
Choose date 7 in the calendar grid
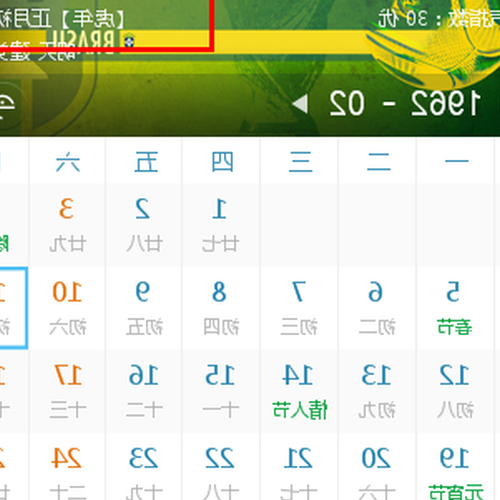(299, 308)
